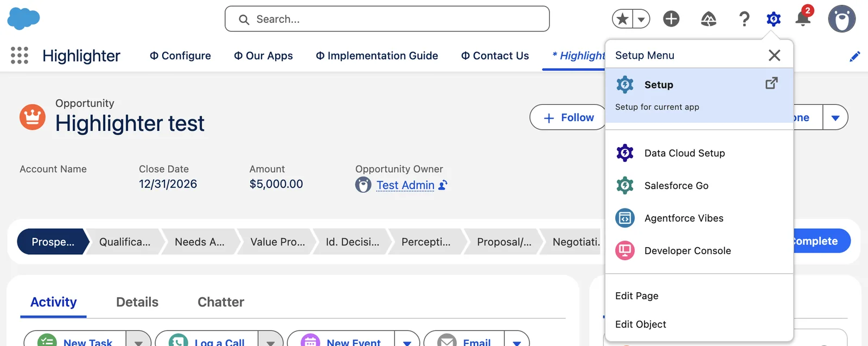Select the Needs Analysis stage
Screen dimensions: 868x346
[200, 242]
